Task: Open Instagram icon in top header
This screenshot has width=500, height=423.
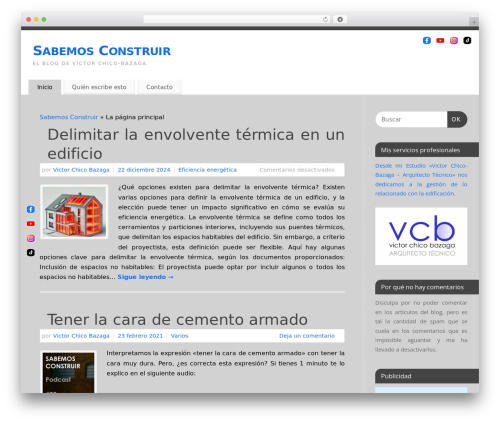Action: click(x=454, y=40)
